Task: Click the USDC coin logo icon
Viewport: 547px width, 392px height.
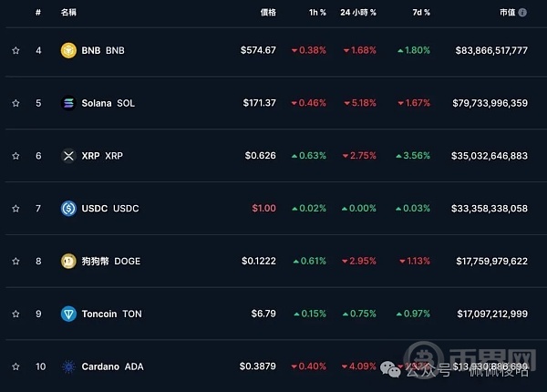Action: coord(67,209)
